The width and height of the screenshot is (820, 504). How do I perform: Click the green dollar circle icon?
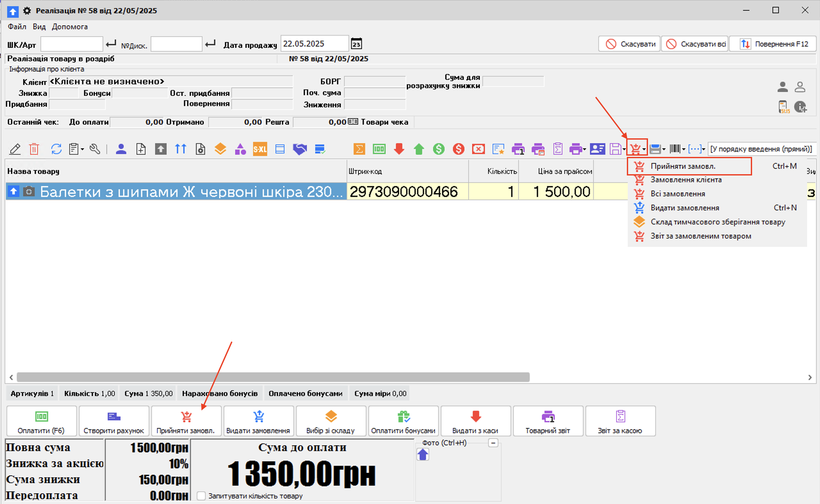click(x=439, y=149)
